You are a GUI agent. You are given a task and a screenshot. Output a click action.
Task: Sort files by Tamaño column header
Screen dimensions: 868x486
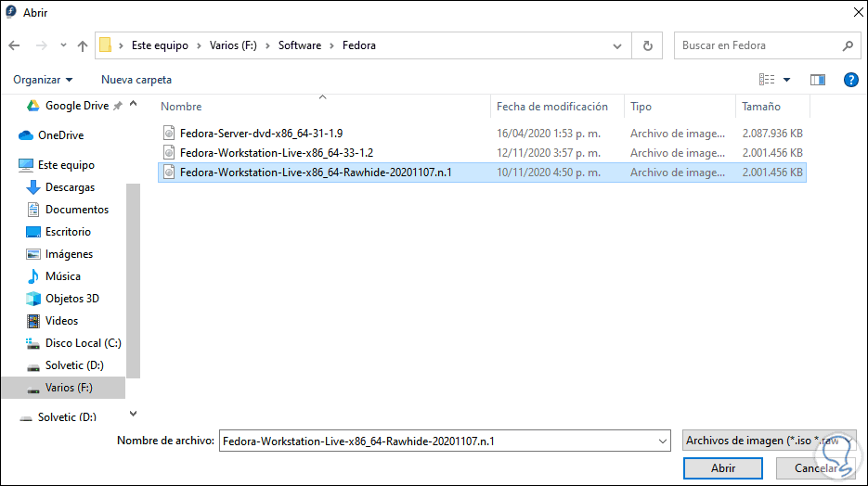(761, 107)
